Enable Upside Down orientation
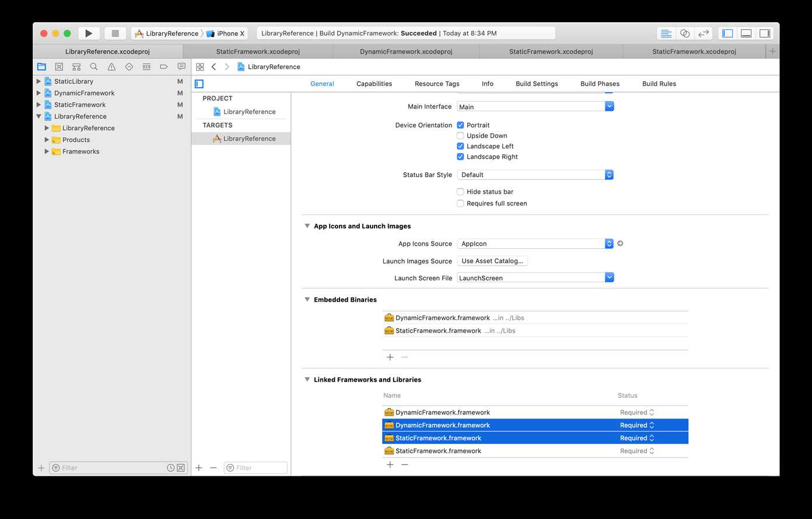 pyautogui.click(x=460, y=135)
